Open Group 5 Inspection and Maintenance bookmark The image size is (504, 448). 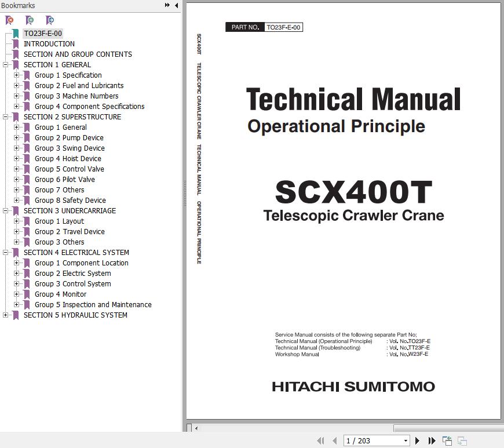click(x=93, y=305)
